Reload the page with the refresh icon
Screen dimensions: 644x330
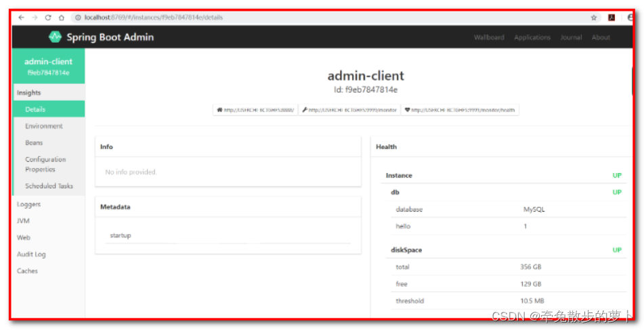[x=48, y=18]
